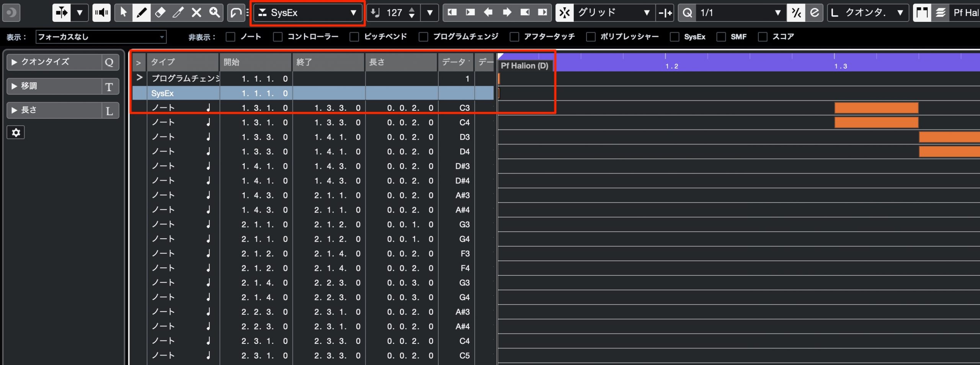Click the > column header

coord(139,62)
